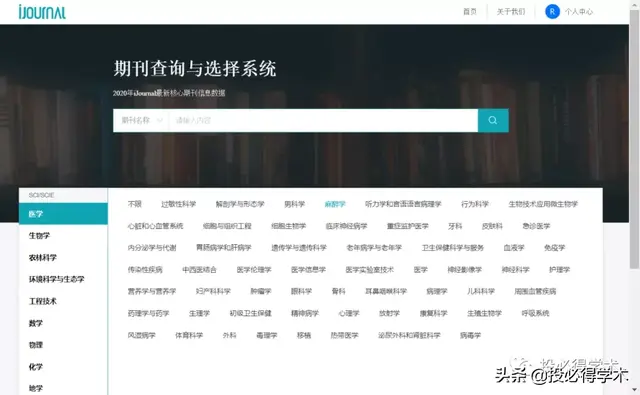Choose the 妇产科科学 subject filter
This screenshot has width=640, height=395.
click(213, 291)
